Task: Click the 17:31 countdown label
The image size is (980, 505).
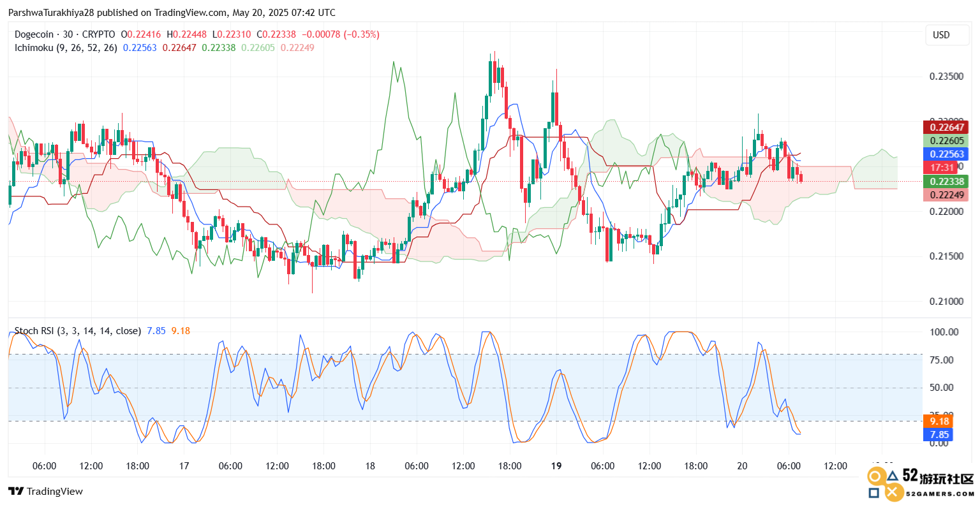Action: [x=942, y=168]
